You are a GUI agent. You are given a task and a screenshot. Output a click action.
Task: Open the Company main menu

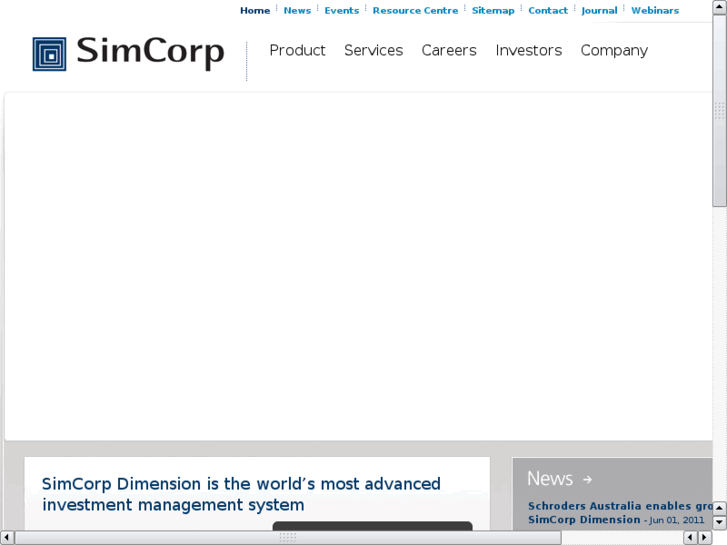(614, 51)
